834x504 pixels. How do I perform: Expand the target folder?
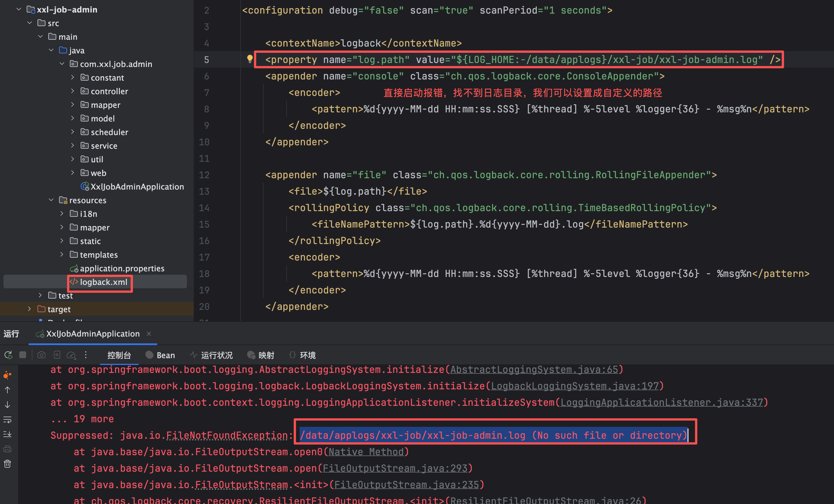pos(30,309)
